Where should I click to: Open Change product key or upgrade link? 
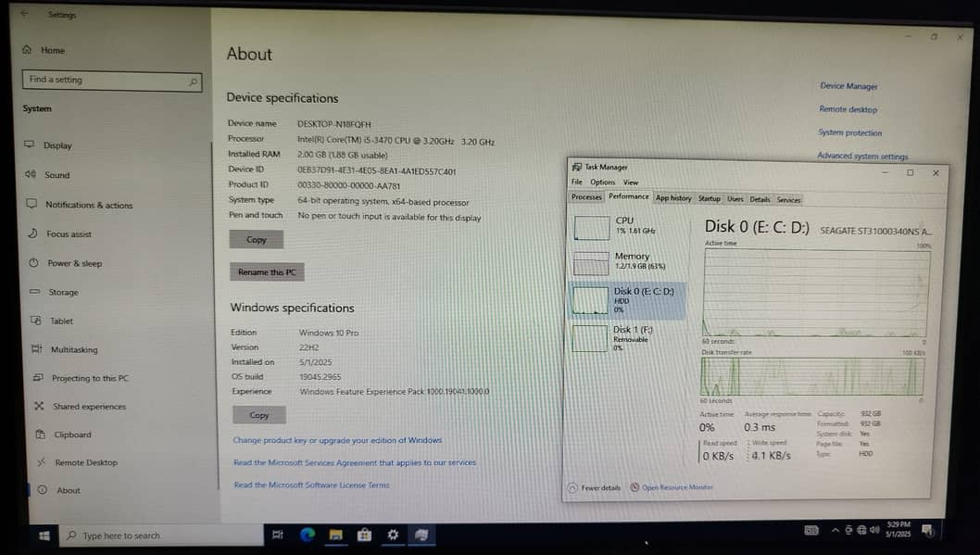(337, 440)
